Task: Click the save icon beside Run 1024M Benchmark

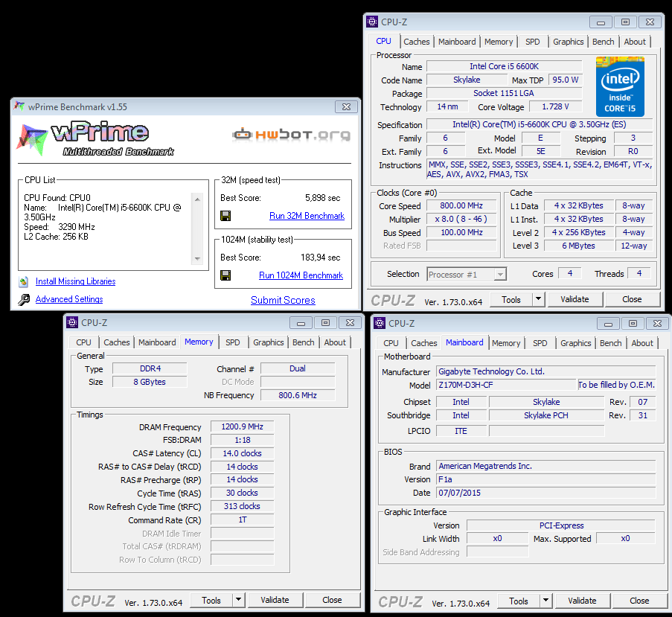Action: click(x=225, y=275)
